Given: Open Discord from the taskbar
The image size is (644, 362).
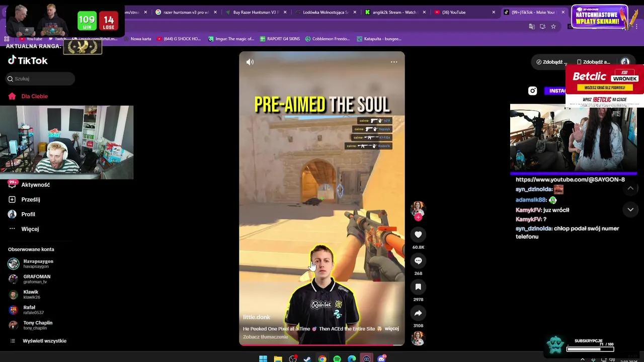Looking at the screenshot, I should click(381, 358).
